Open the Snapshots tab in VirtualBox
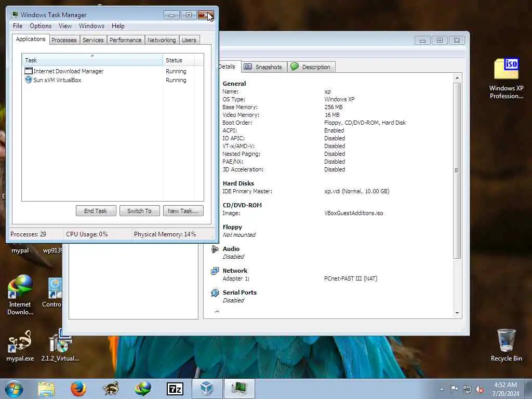 [264, 67]
